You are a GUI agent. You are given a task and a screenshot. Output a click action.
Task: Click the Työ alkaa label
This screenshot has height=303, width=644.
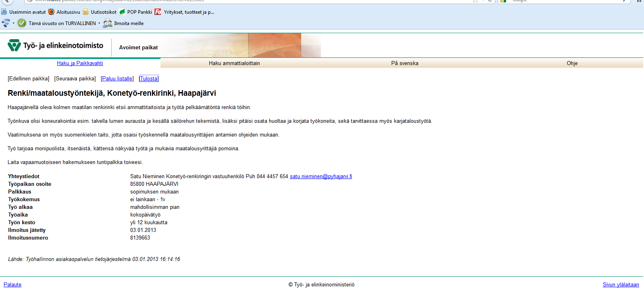coord(20,207)
